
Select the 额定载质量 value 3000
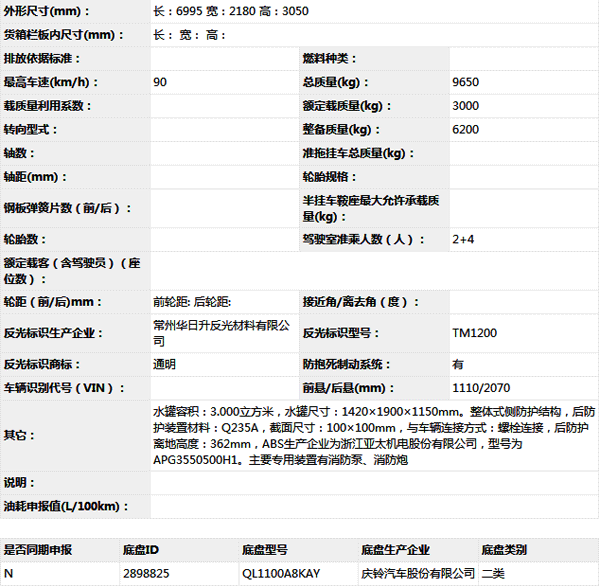click(x=465, y=106)
